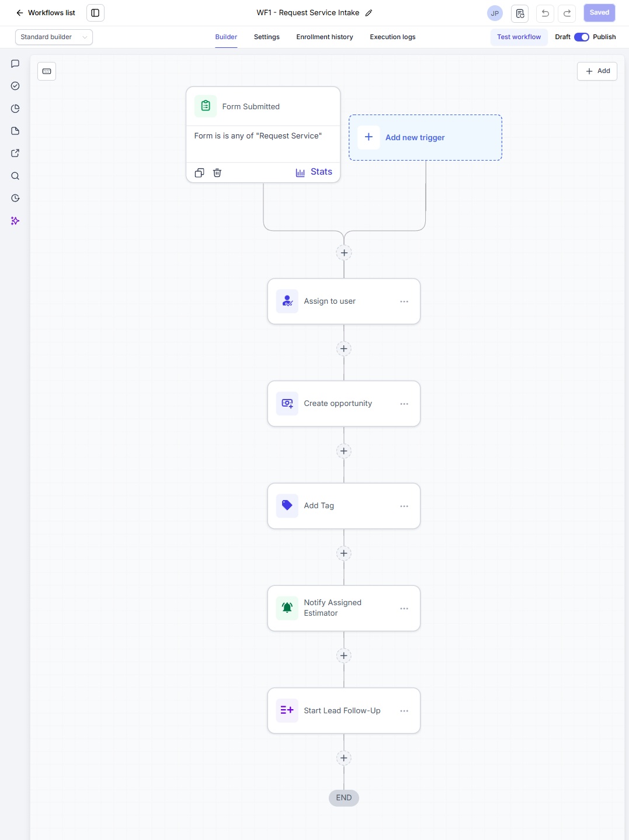Open the document sidebar icon

pyautogui.click(x=15, y=131)
